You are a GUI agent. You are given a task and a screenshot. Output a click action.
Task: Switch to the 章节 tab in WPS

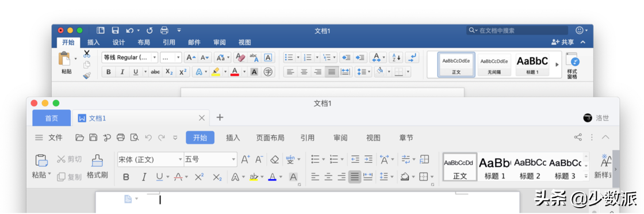click(406, 138)
